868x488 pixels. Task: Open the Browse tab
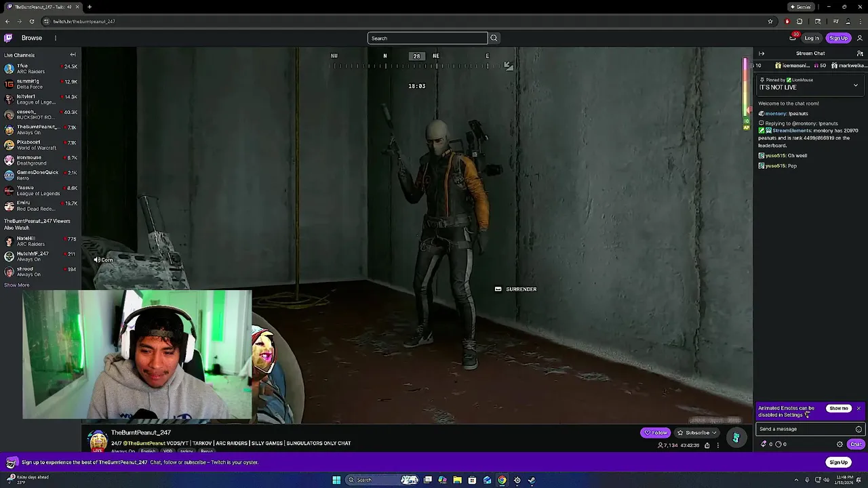(32, 38)
